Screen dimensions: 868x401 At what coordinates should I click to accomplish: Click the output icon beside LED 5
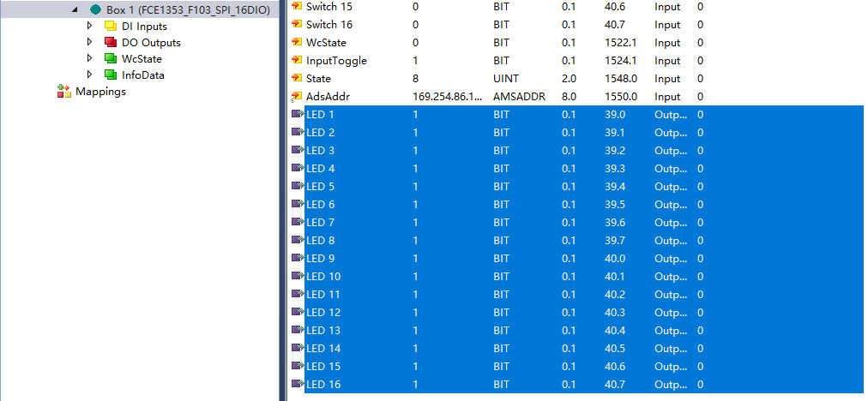coord(298,187)
